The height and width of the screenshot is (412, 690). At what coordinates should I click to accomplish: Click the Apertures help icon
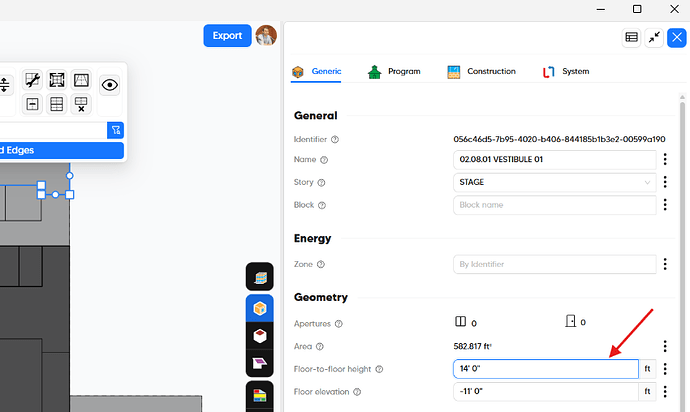[x=338, y=324]
